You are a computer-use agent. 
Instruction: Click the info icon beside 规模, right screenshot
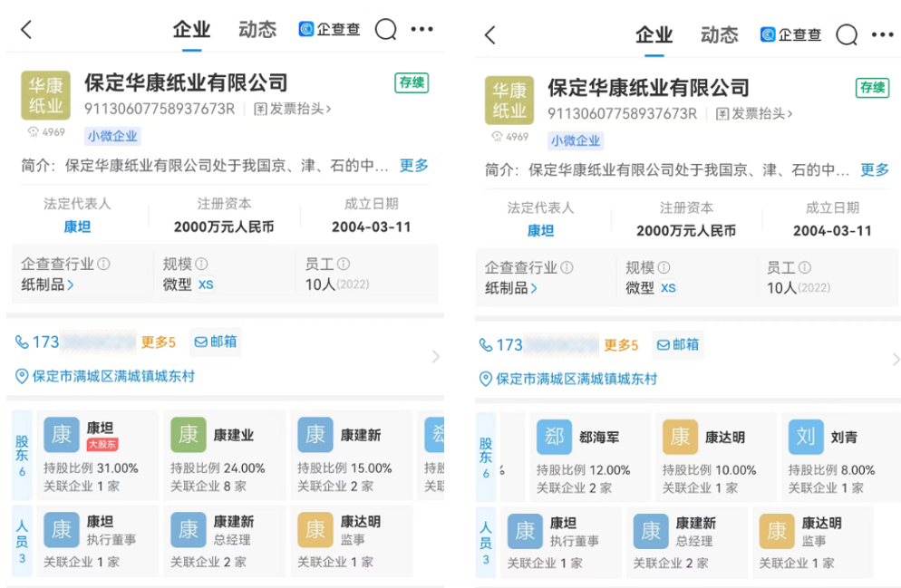click(664, 267)
